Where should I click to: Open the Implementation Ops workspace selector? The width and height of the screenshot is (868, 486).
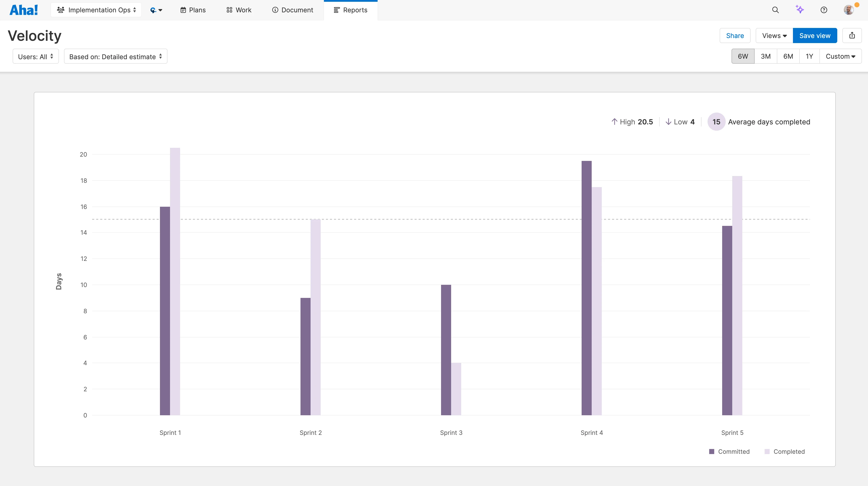point(96,10)
